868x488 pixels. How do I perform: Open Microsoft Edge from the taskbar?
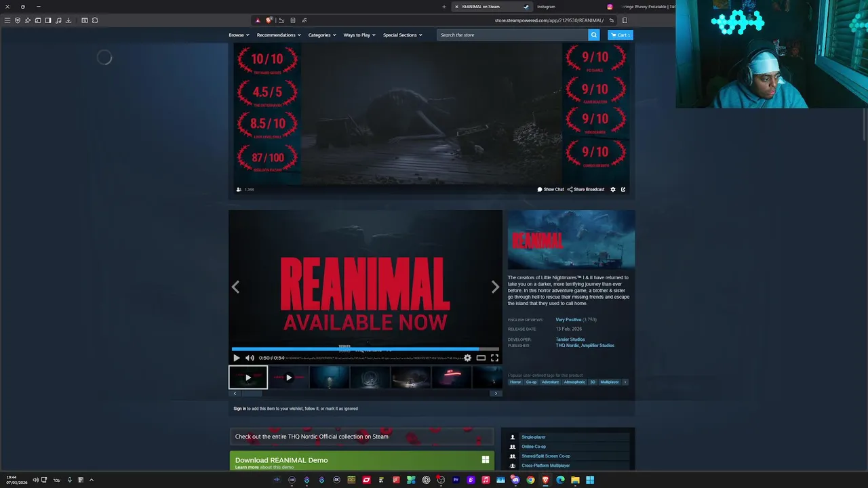click(560, 480)
